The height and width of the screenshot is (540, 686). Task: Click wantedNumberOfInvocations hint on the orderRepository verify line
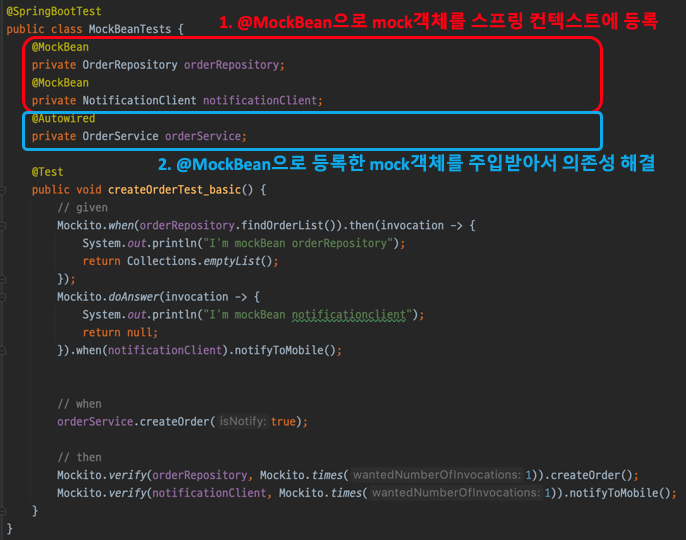[437, 475]
